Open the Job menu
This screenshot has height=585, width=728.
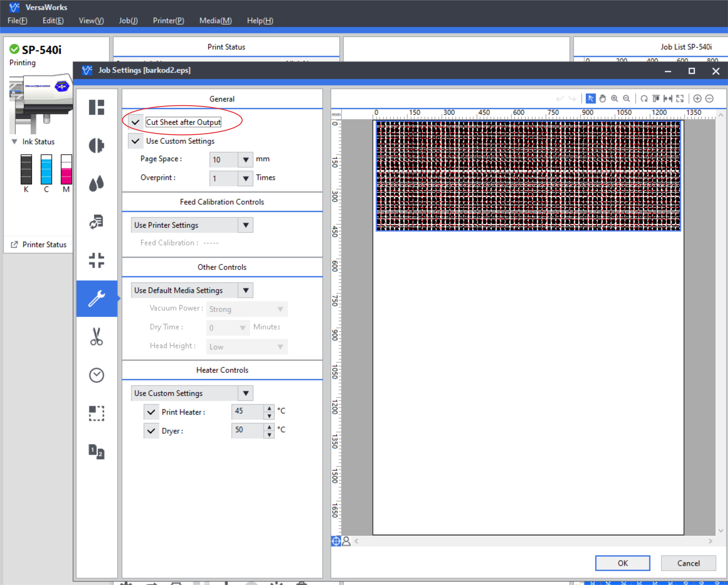point(128,21)
